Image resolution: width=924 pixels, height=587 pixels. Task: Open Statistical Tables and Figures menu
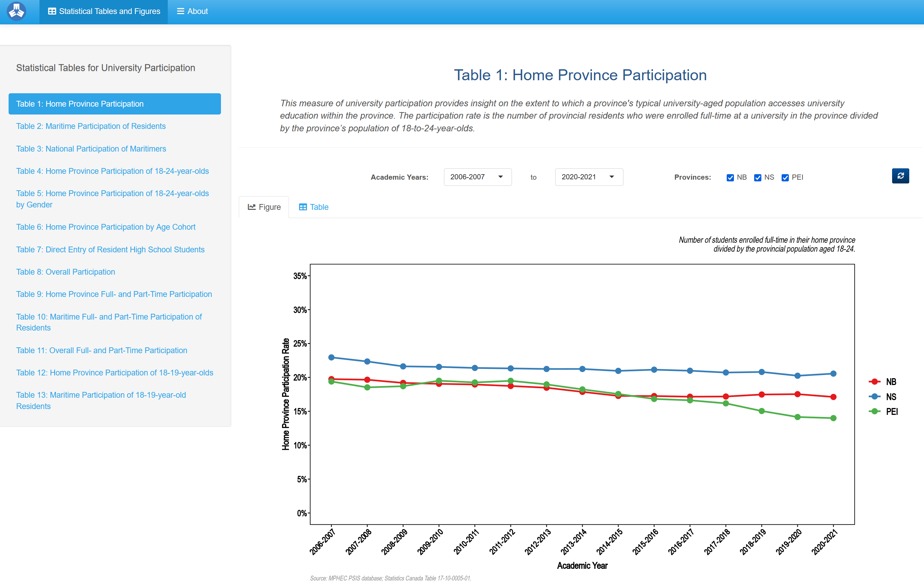tap(104, 12)
